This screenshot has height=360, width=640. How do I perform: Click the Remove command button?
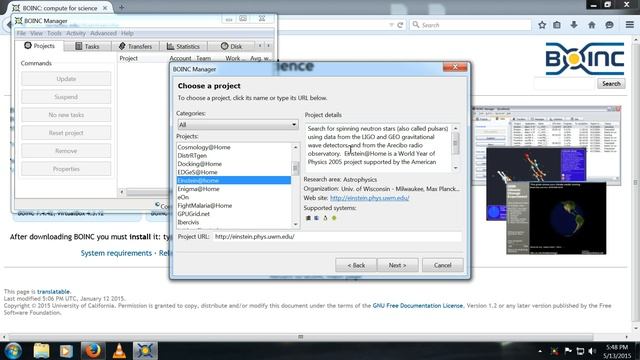pyautogui.click(x=66, y=151)
